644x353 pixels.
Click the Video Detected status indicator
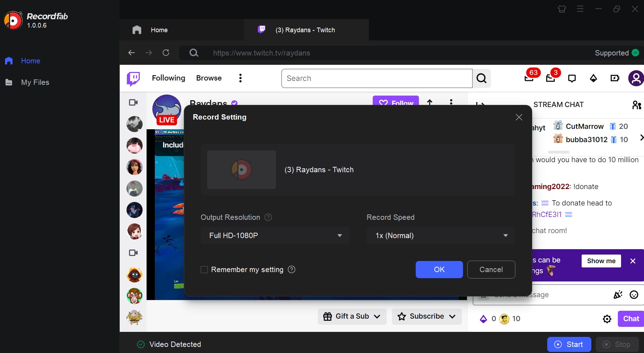click(169, 344)
